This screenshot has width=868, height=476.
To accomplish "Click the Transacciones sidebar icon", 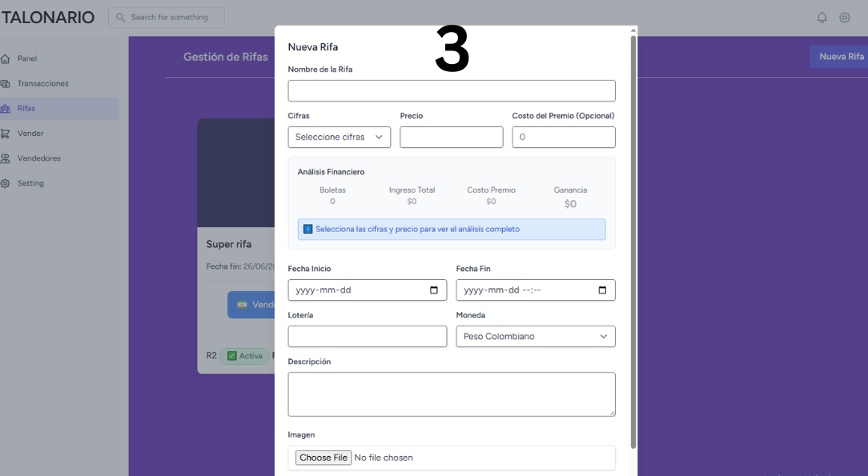I will coord(6,84).
